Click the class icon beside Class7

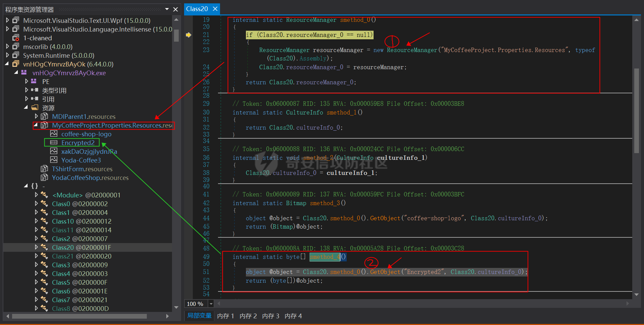coord(44,299)
